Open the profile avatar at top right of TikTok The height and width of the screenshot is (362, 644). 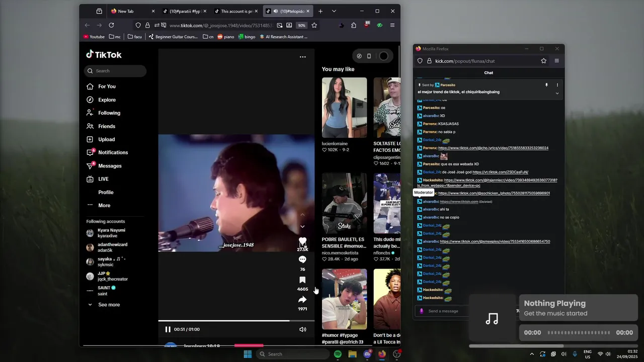coord(383,56)
